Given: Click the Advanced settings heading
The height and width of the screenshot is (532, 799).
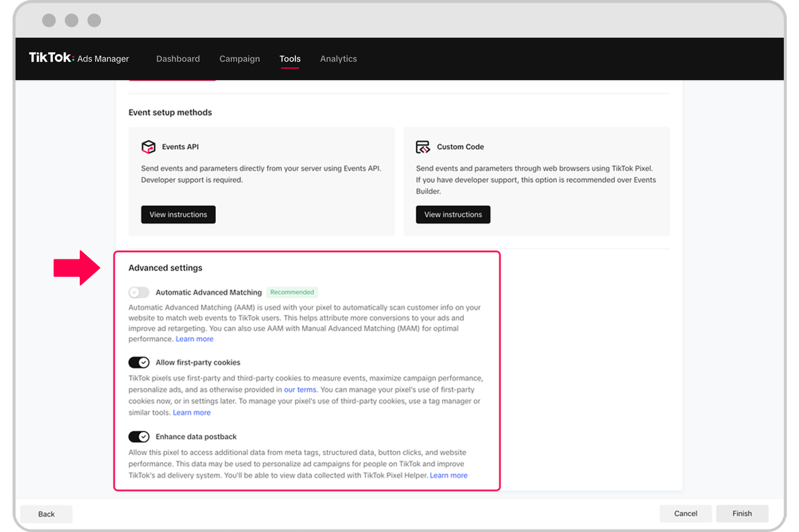Looking at the screenshot, I should click(x=165, y=268).
